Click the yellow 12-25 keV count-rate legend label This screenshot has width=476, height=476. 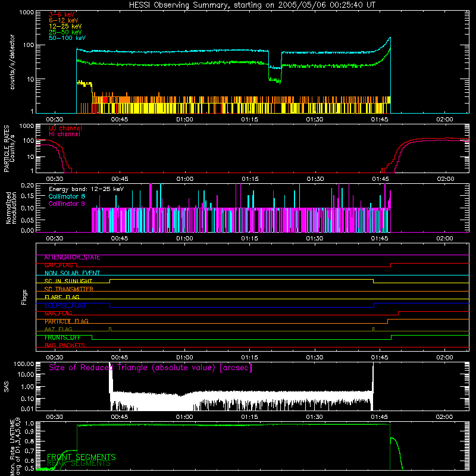pos(65,26)
